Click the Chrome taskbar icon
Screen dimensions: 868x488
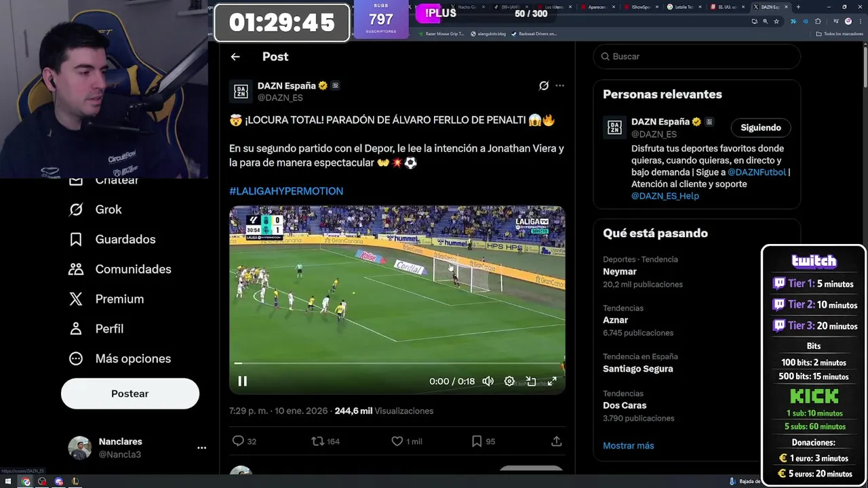(x=26, y=481)
